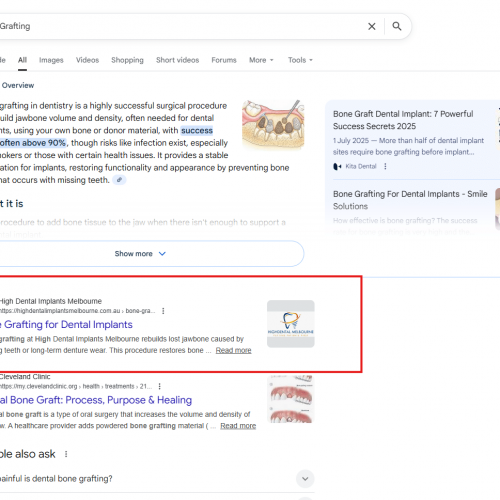Click the link icon after the AI overview text
This screenshot has height=500, width=500.
[119, 180]
